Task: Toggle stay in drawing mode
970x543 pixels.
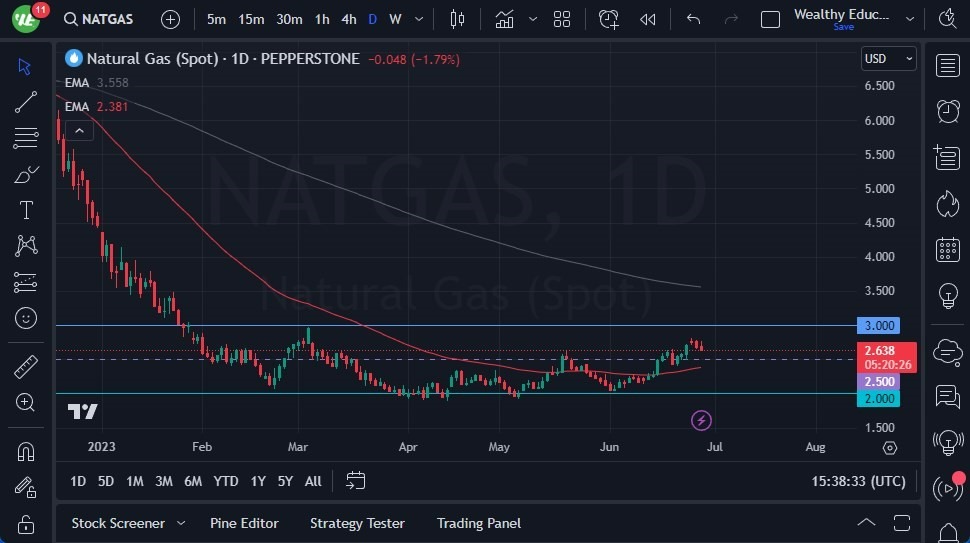Action: pos(25,488)
